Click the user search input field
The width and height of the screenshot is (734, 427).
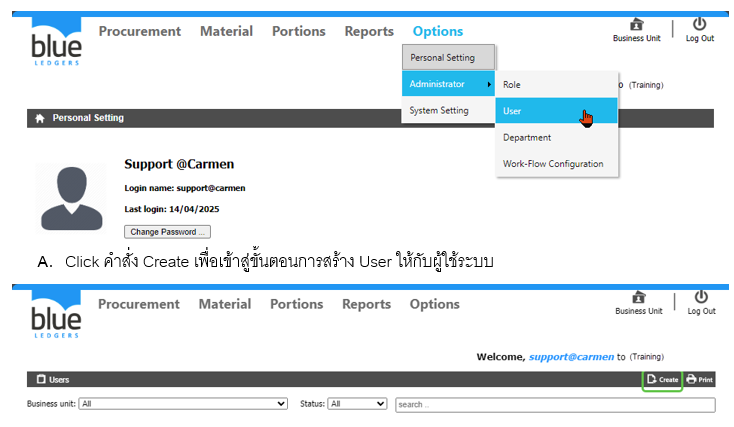tap(555, 405)
